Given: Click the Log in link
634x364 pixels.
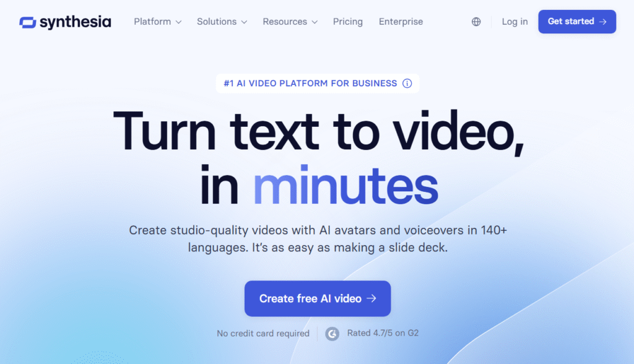Looking at the screenshot, I should coord(515,22).
